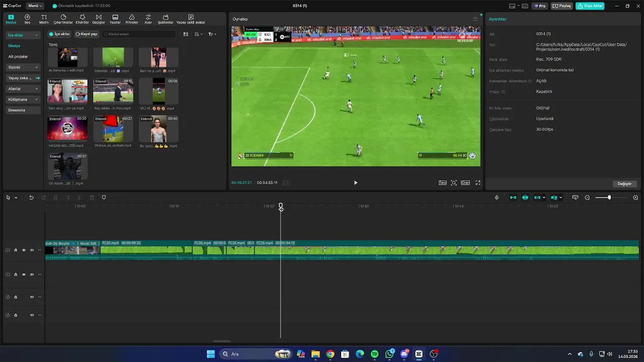Viewport: 644px width, 362px height.
Task: Open the selection tool dropdown arrow
Action: 16,198
